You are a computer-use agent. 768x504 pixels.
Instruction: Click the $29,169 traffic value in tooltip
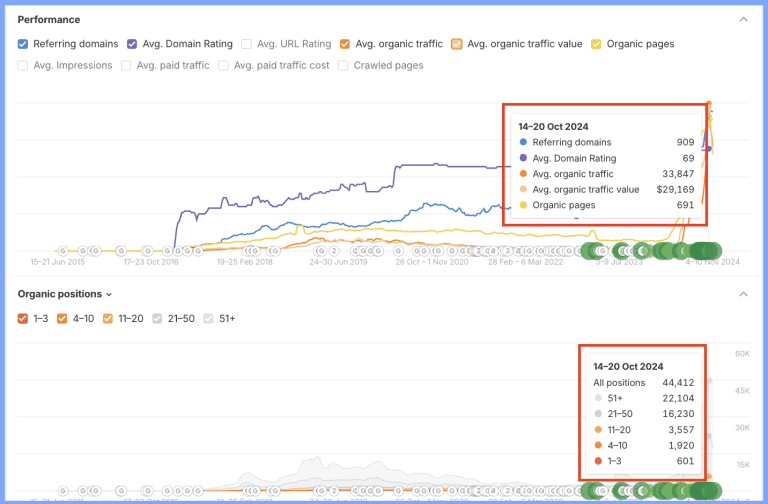pyautogui.click(x=675, y=190)
